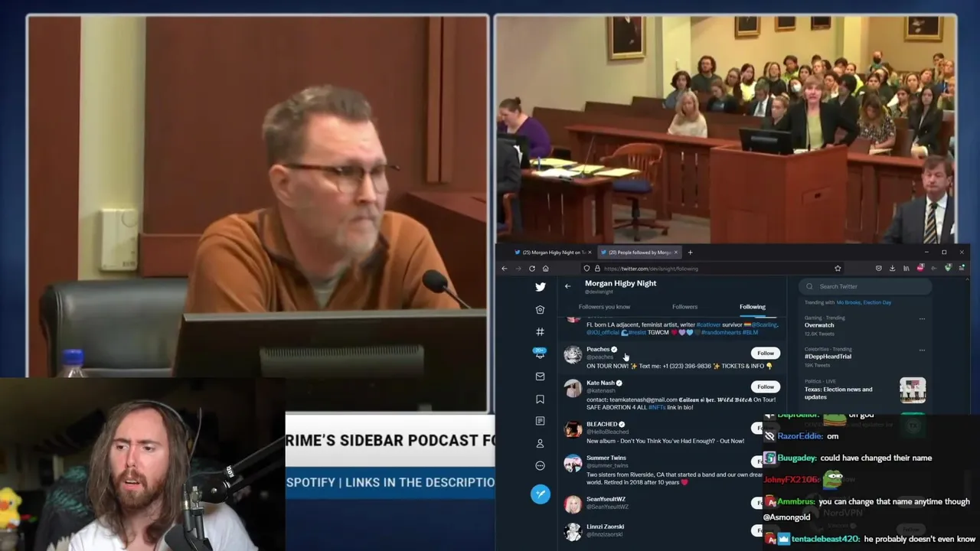Click the 'Election Day' trending link
This screenshot has width=980, height=551.
pyautogui.click(x=877, y=302)
